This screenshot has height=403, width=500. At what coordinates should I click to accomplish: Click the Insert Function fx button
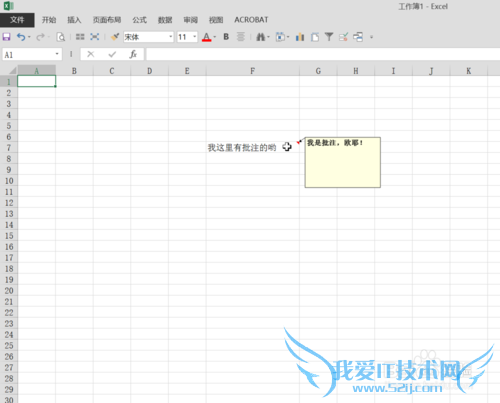click(x=133, y=54)
